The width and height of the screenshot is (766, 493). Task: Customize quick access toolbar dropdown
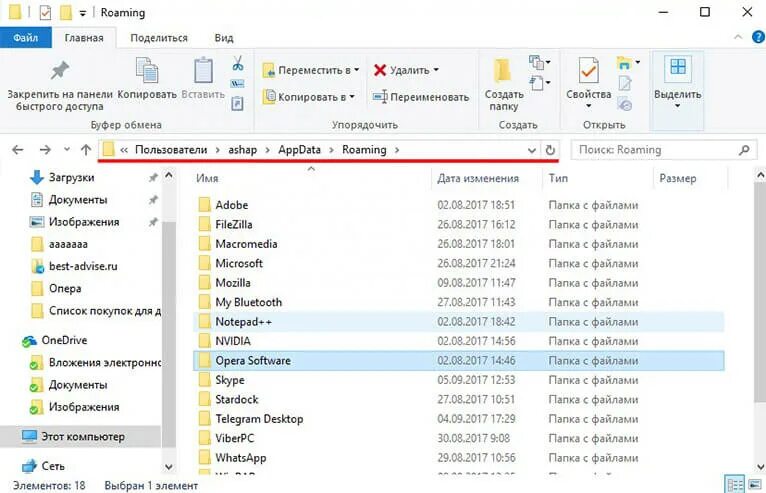pyautogui.click(x=83, y=13)
